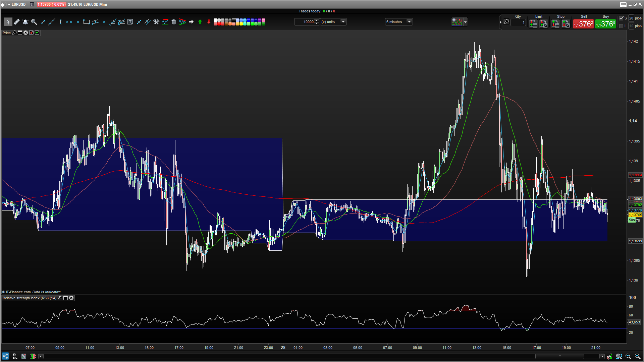The height and width of the screenshot is (362, 644).
Task: Expand the add indicator dropdown arrow
Action: (x=465, y=22)
